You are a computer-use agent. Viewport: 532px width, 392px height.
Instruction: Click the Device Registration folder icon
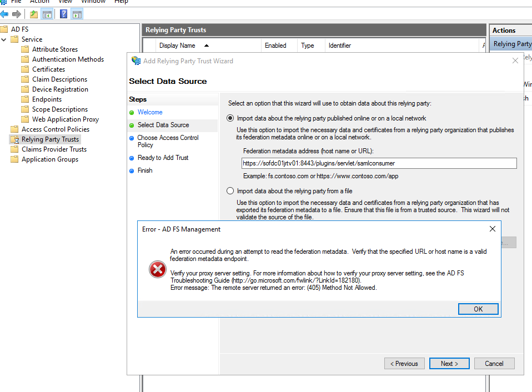click(25, 89)
